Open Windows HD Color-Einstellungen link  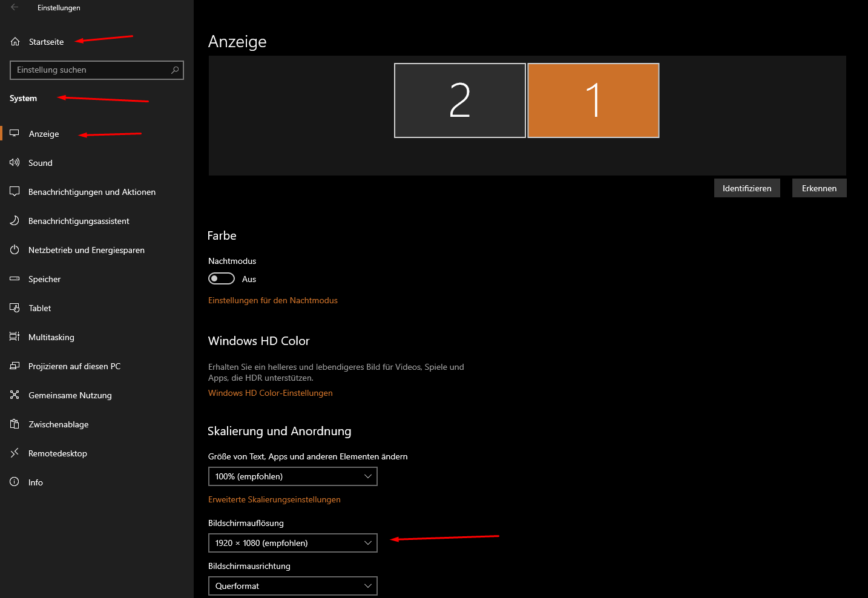[x=270, y=393]
